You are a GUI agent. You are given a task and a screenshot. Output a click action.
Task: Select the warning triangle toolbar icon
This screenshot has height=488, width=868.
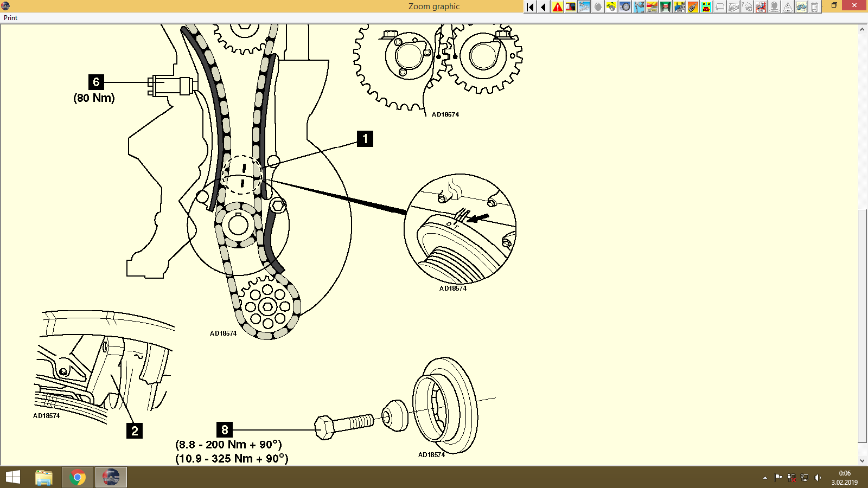pos(557,7)
